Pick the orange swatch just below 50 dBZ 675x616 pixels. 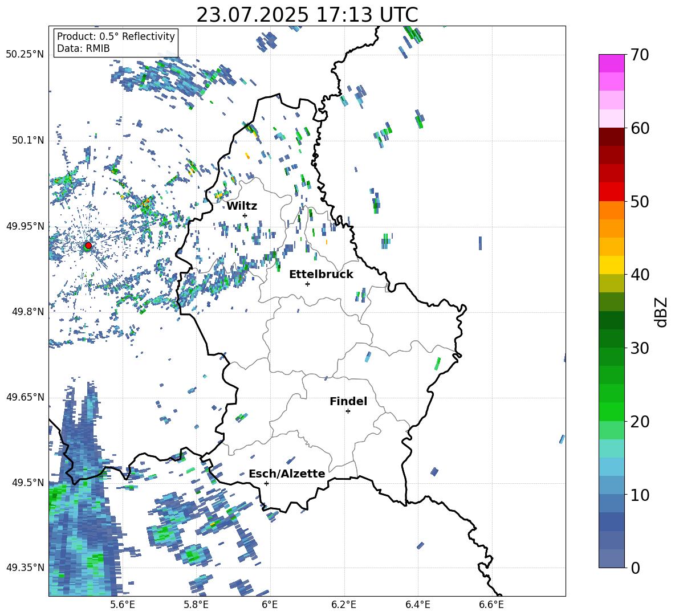coord(611,210)
